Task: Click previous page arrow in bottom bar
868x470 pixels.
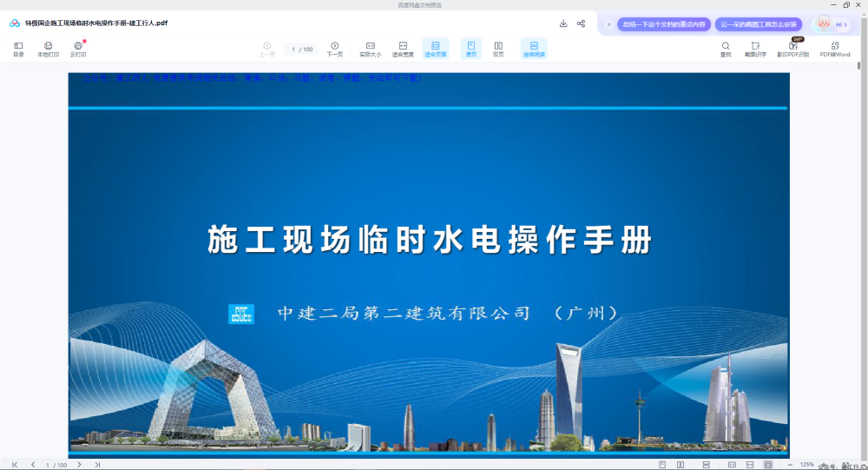Action: click(33, 465)
